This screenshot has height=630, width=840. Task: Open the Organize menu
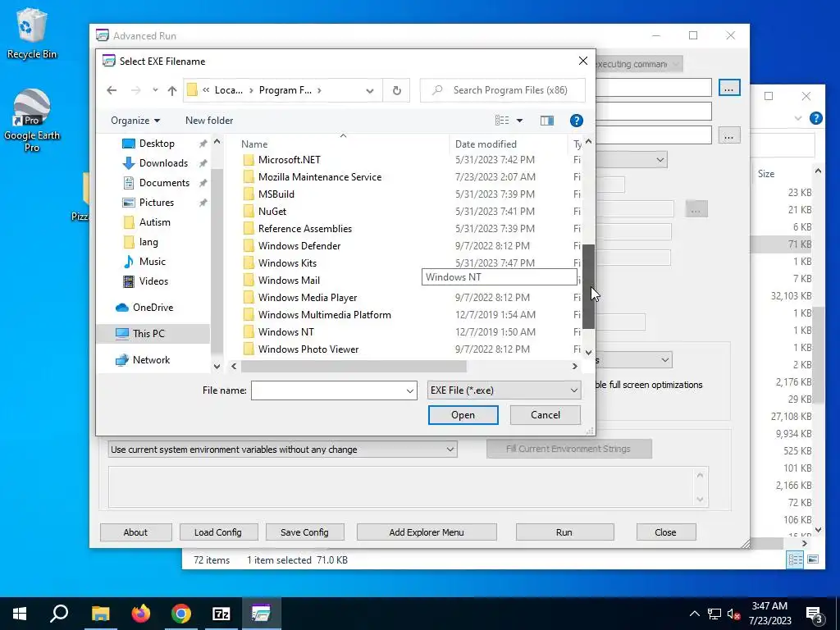coord(135,121)
